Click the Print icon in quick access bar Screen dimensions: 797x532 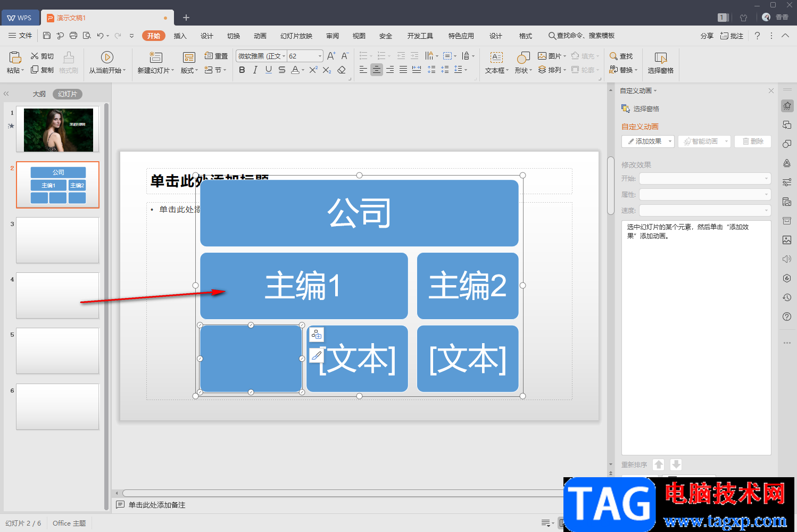pyautogui.click(x=73, y=36)
